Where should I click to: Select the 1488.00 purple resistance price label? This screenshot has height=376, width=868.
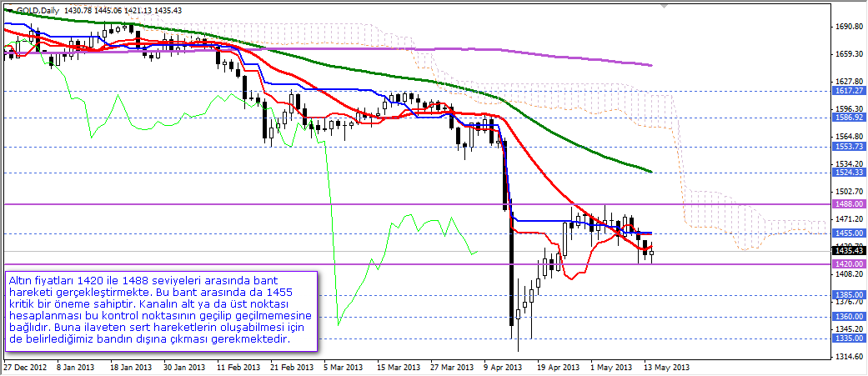(x=847, y=203)
